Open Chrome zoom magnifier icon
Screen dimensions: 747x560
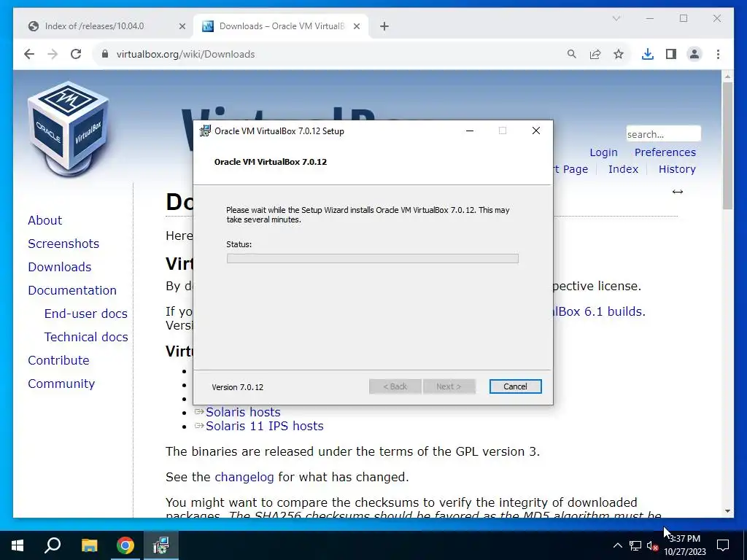572,54
